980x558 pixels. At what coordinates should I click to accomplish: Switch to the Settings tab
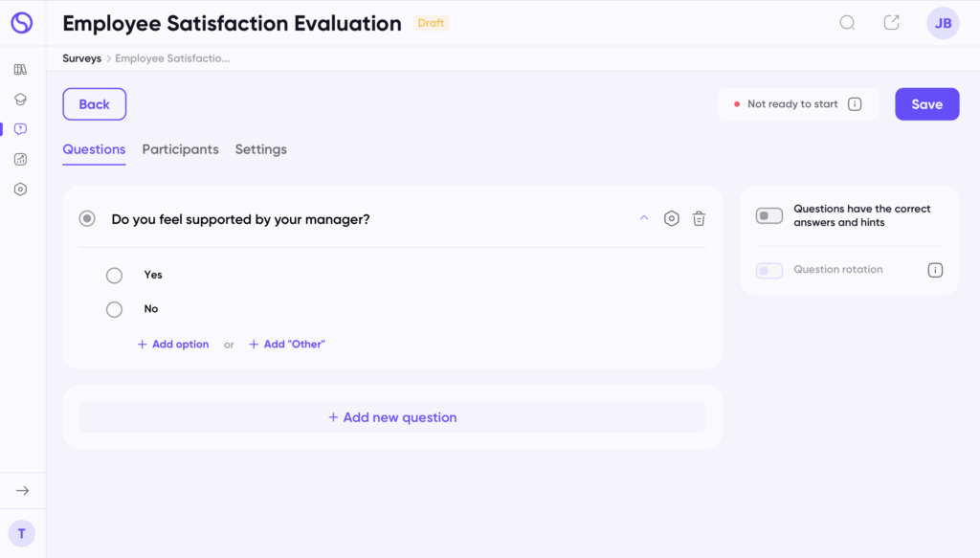click(x=260, y=149)
